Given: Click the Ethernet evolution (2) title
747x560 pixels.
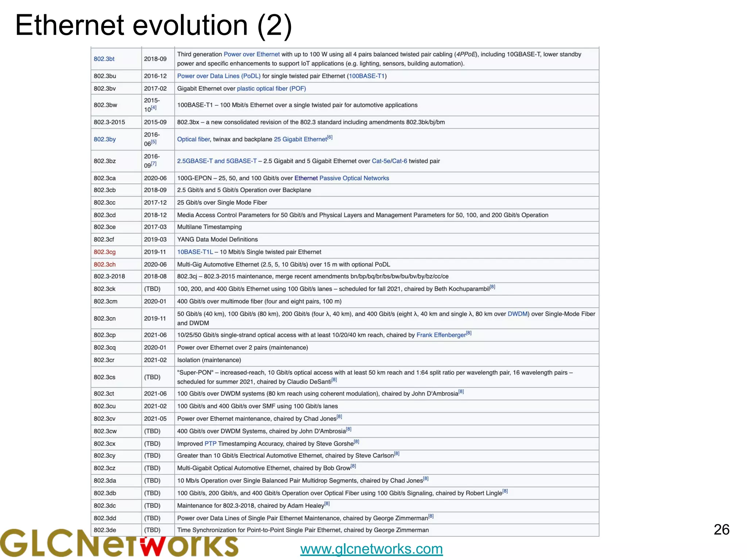Looking at the screenshot, I should (x=154, y=25).
